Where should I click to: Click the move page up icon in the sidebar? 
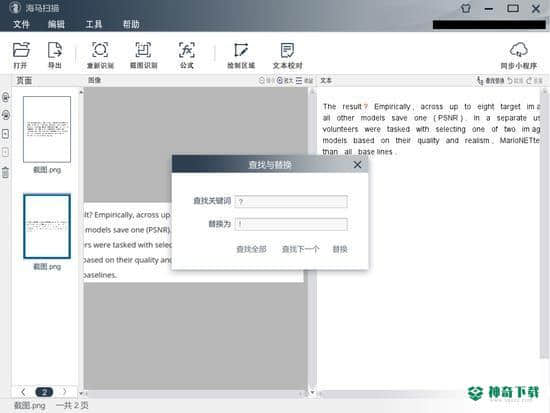[x=6, y=134]
